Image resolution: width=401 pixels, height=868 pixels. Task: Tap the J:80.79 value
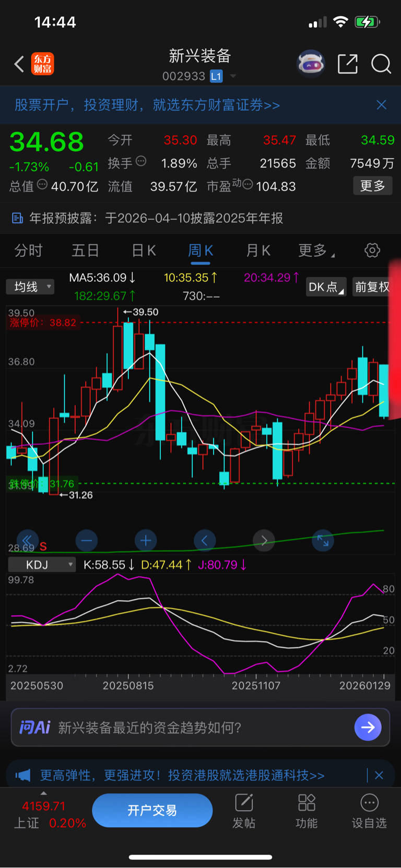pyautogui.click(x=222, y=565)
